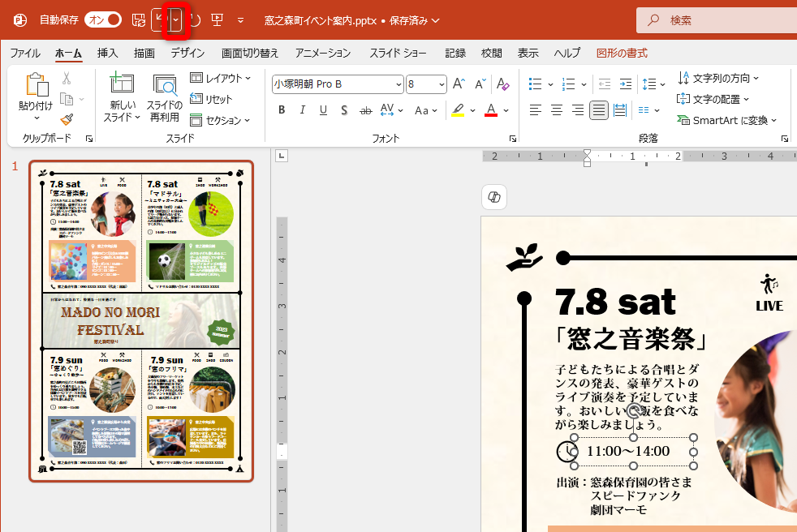This screenshot has width=797, height=532.
Task: Switch to the デザイン tab
Action: click(x=187, y=53)
